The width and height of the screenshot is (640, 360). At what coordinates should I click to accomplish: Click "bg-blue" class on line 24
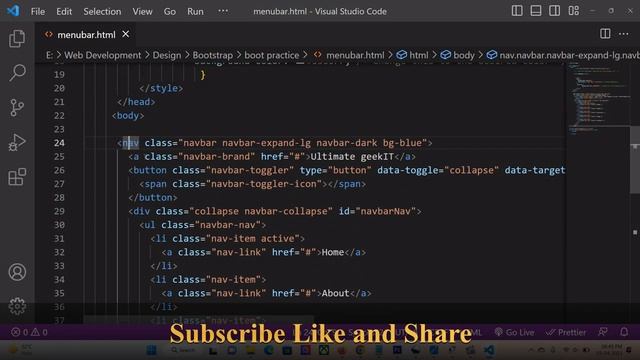[402, 143]
